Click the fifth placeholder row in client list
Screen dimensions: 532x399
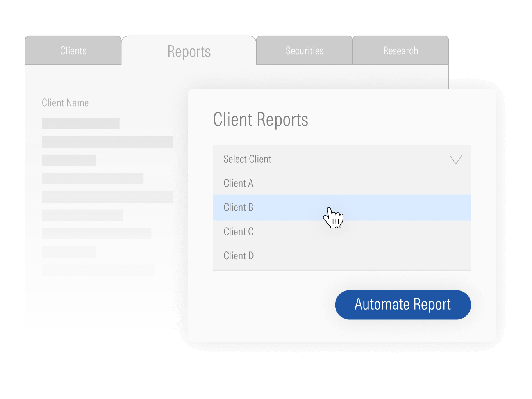(x=107, y=197)
